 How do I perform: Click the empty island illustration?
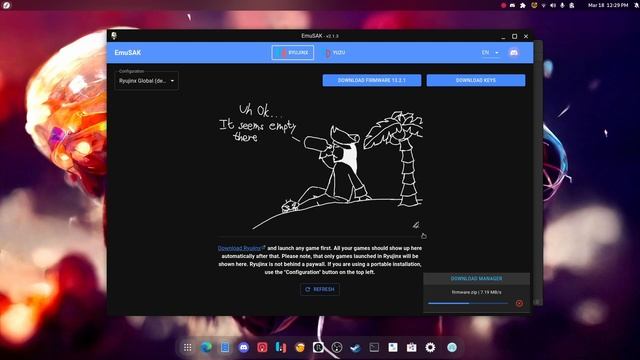coord(320,167)
